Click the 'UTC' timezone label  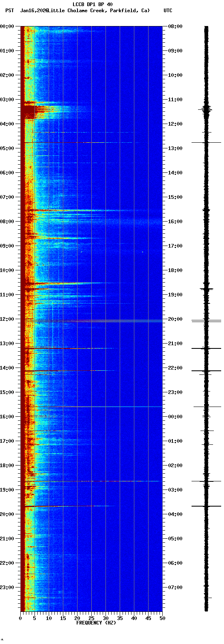[x=168, y=11]
